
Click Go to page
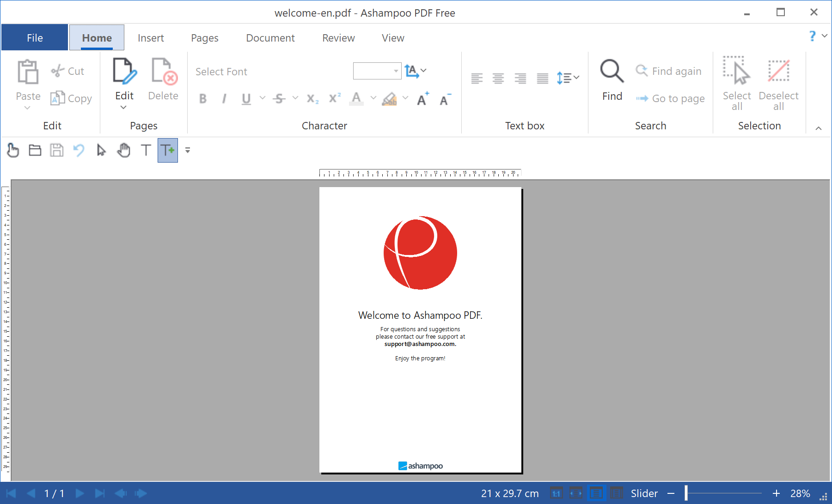pos(670,98)
